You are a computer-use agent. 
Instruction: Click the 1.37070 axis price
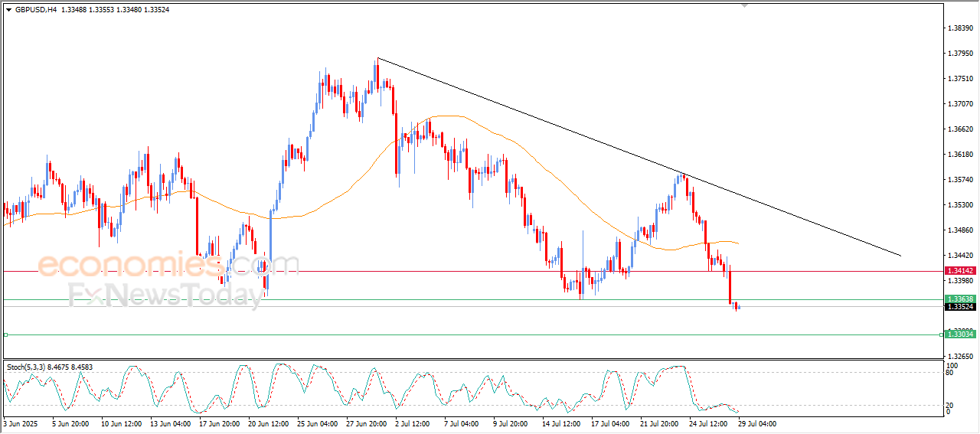point(961,103)
